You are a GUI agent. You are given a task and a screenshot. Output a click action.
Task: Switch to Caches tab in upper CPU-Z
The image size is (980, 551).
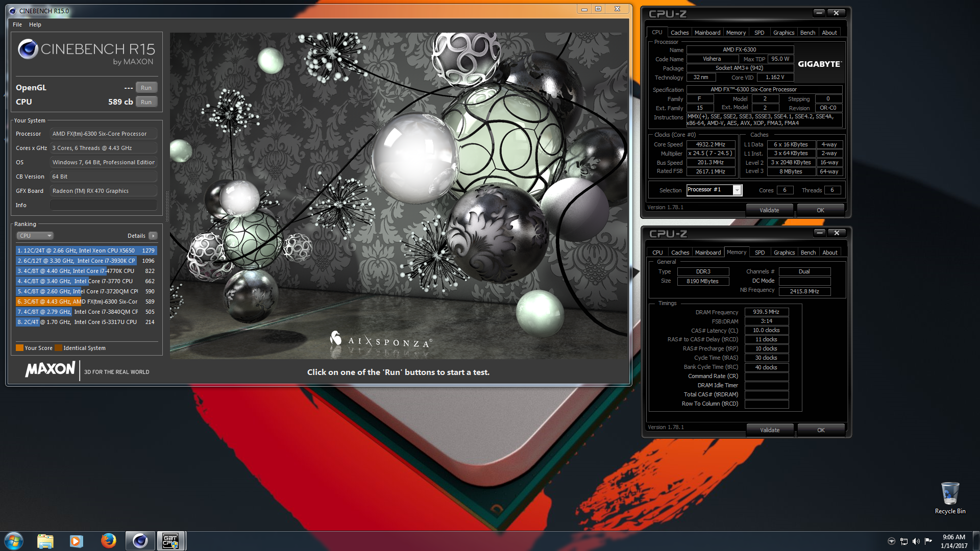tap(679, 33)
